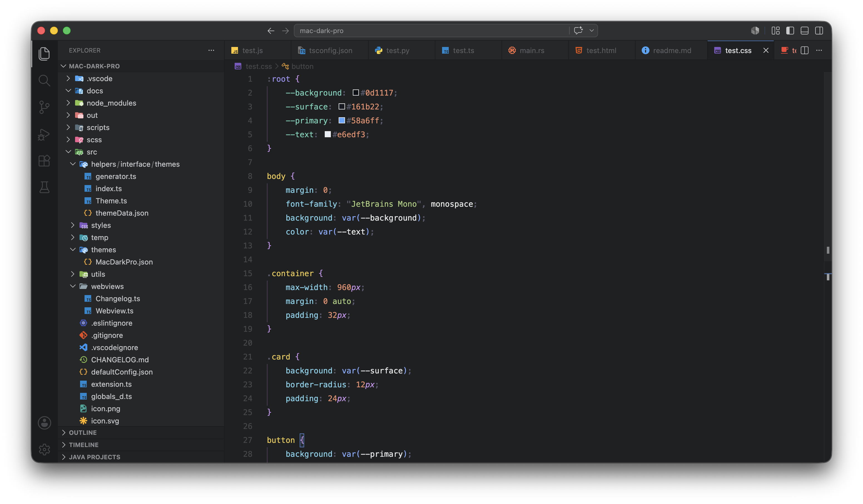
Task: Close the test.css tab
Action: tap(766, 50)
